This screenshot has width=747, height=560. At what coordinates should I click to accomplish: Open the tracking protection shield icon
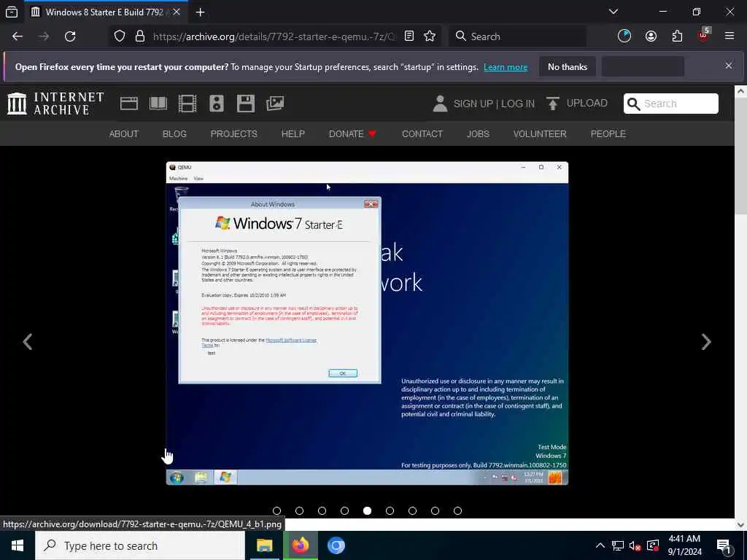pos(120,36)
